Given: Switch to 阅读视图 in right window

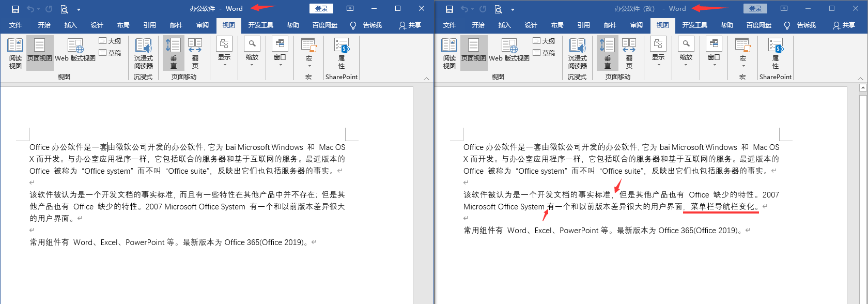Looking at the screenshot, I should [449, 53].
